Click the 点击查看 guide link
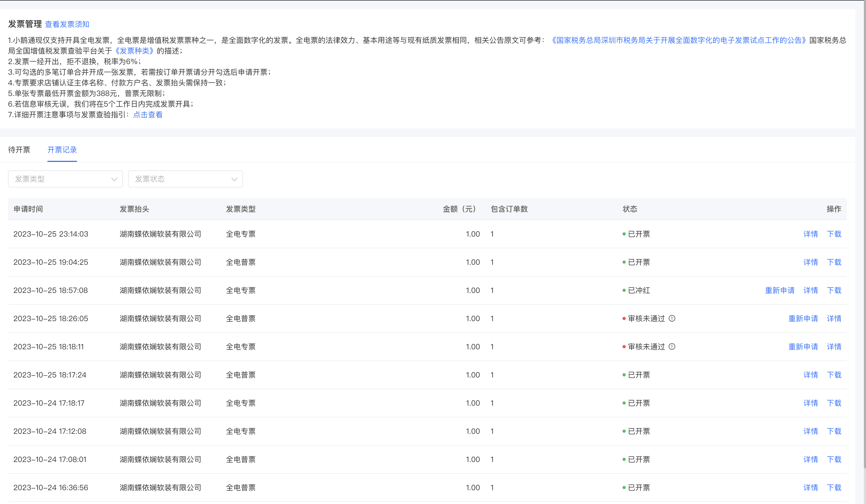 click(x=148, y=115)
